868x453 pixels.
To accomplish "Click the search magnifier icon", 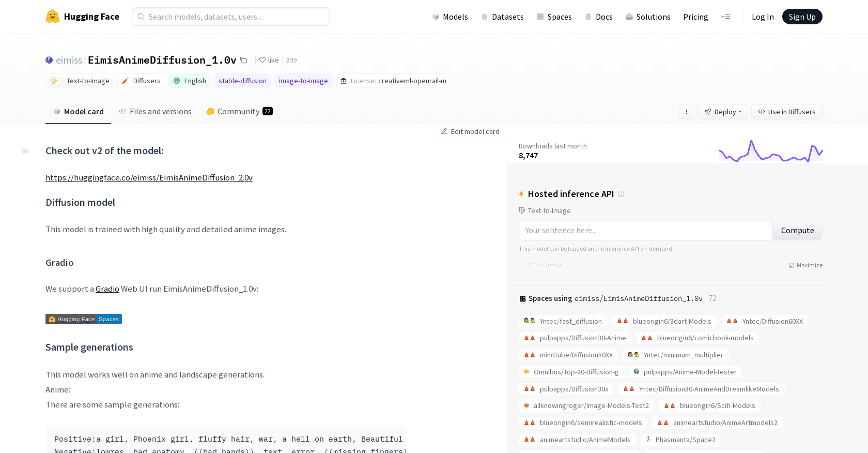I will [x=141, y=17].
